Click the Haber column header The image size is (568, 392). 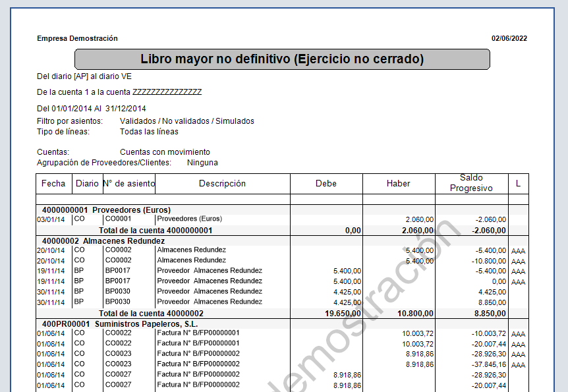tap(399, 184)
